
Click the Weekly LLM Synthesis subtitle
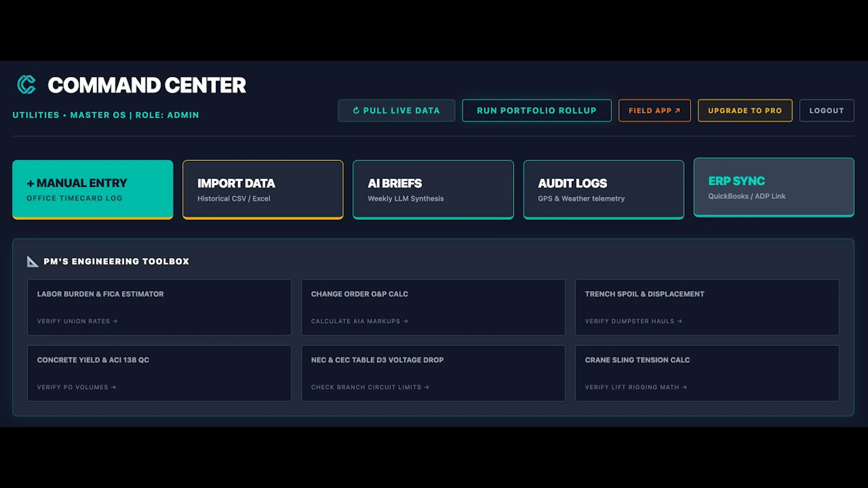406,199
